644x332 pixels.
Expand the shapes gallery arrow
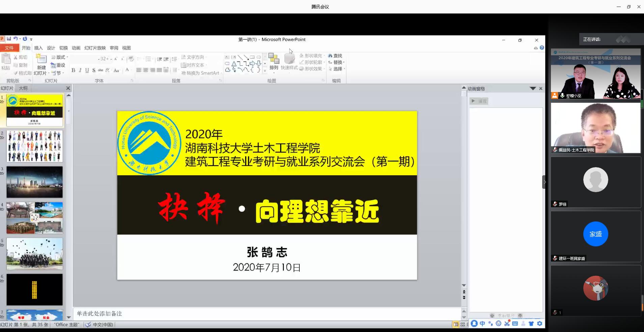click(266, 70)
